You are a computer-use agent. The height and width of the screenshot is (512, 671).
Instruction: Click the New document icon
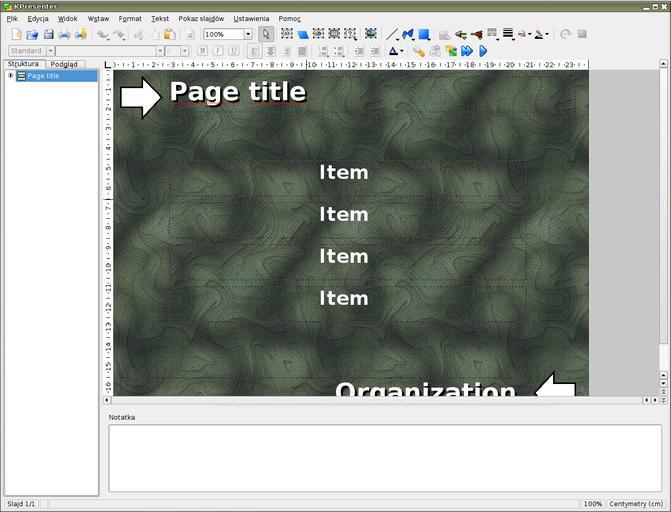click(x=16, y=34)
